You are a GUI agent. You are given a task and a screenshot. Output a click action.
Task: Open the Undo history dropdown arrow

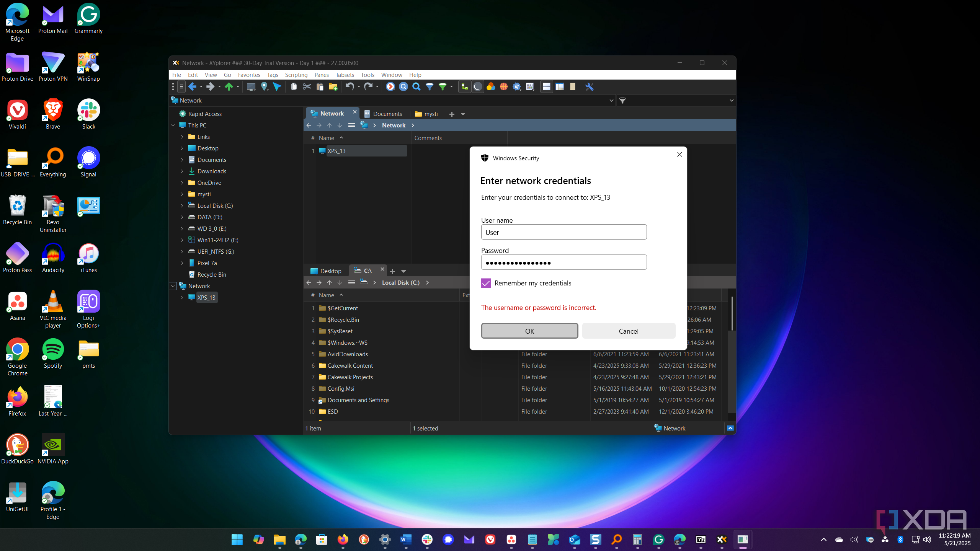[359, 87]
